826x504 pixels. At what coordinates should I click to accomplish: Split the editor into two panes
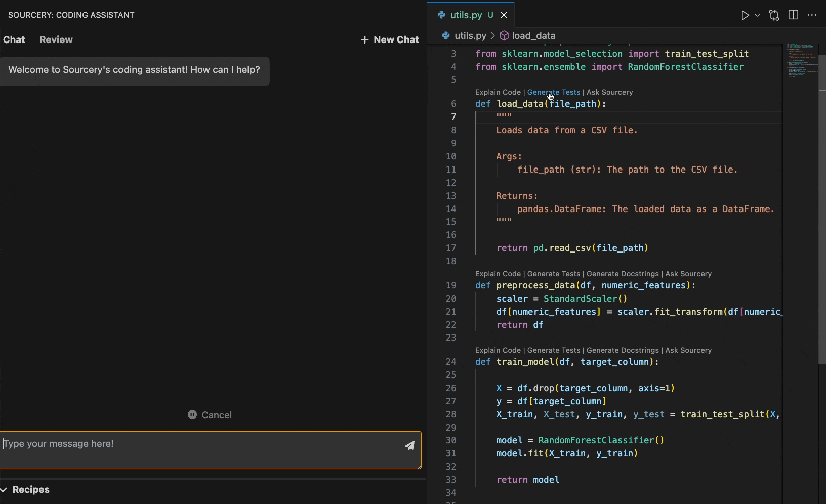click(x=793, y=15)
